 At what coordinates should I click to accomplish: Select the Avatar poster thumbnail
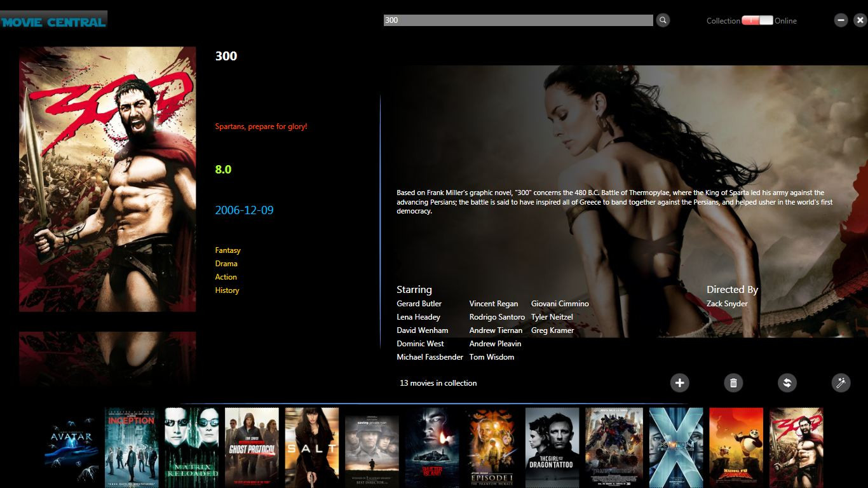pos(72,447)
